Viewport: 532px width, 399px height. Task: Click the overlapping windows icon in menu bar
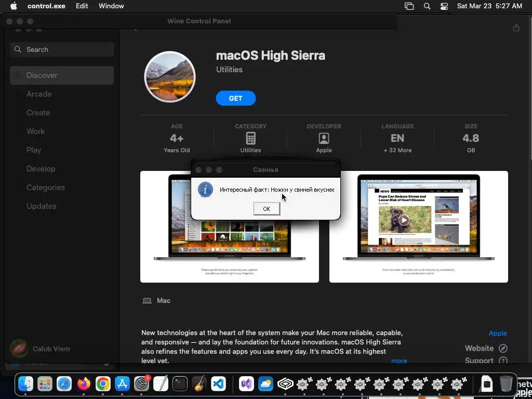[409, 6]
